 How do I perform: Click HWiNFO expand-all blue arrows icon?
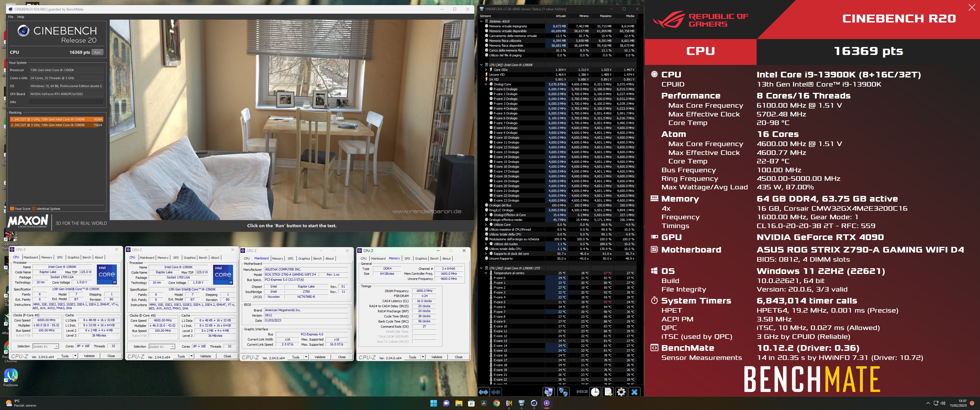pos(483,391)
